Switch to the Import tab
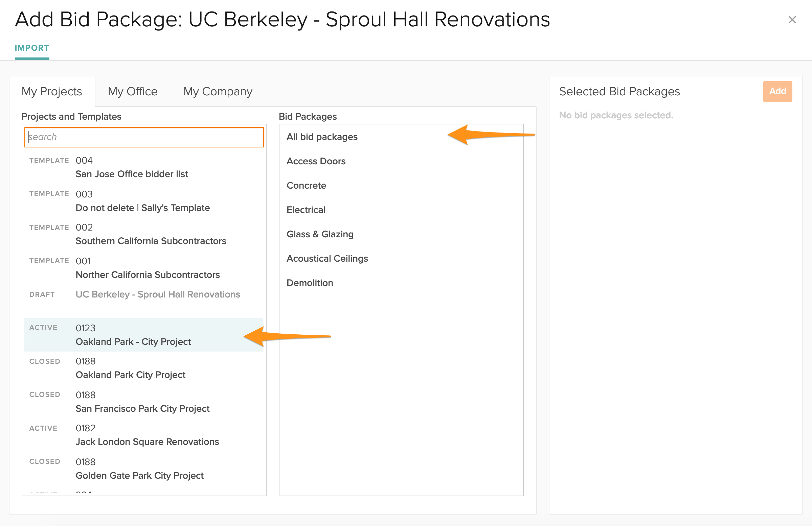The width and height of the screenshot is (812, 526). (32, 48)
